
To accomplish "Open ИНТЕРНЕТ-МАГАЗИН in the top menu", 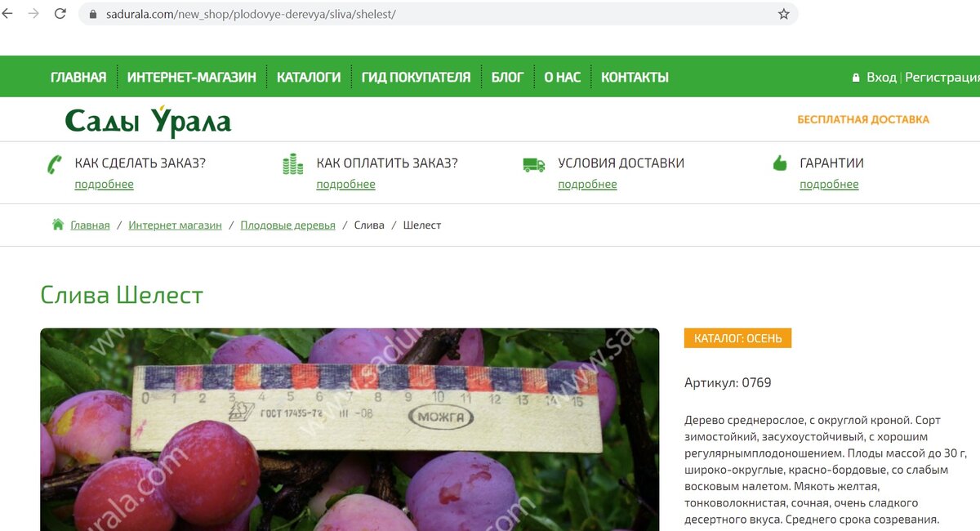I will pyautogui.click(x=192, y=78).
